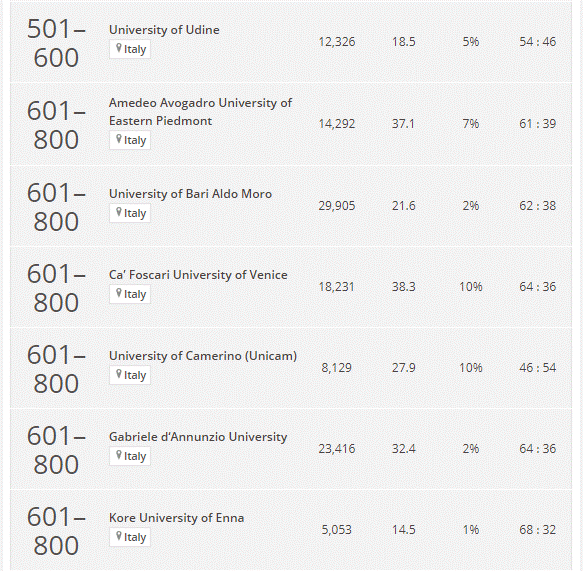Image resolution: width=583 pixels, height=571 pixels.
Task: Click location pin icon under University of Camerino
Action: click(x=119, y=374)
